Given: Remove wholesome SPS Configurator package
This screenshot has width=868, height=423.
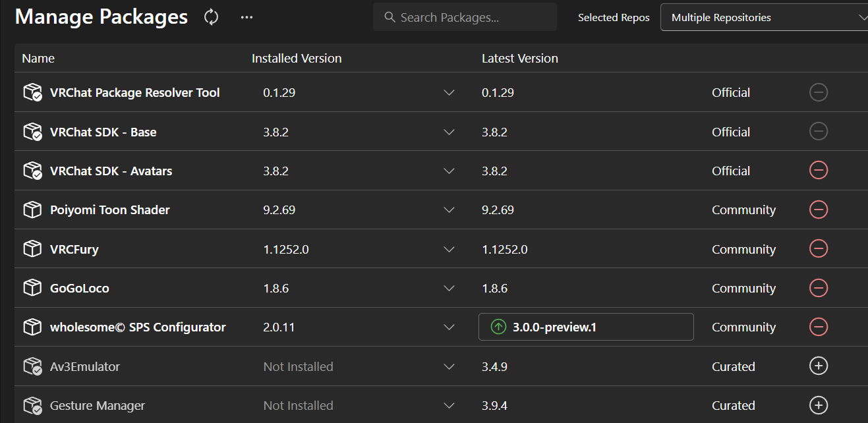Looking at the screenshot, I should (818, 327).
